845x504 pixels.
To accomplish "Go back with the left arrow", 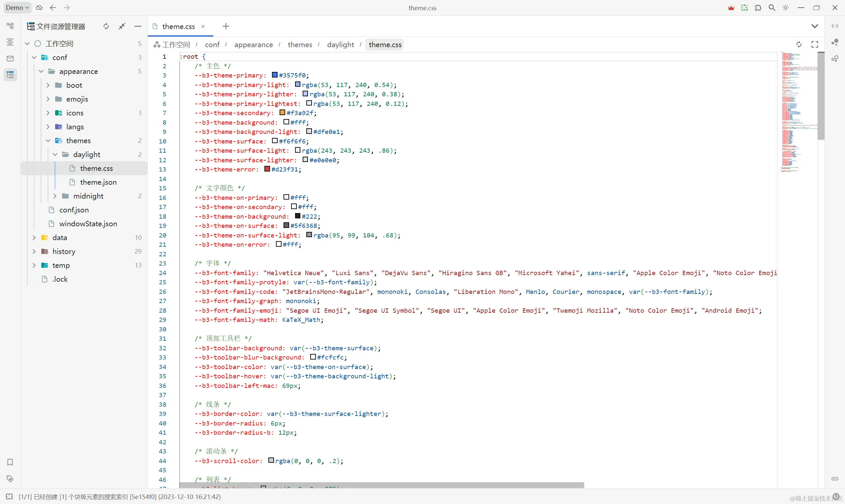I will click(x=53, y=8).
